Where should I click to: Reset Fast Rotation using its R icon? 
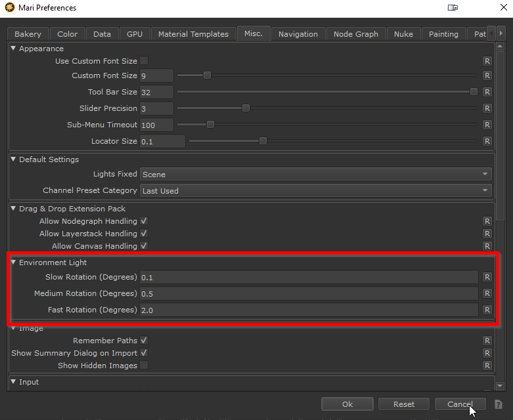coord(487,310)
